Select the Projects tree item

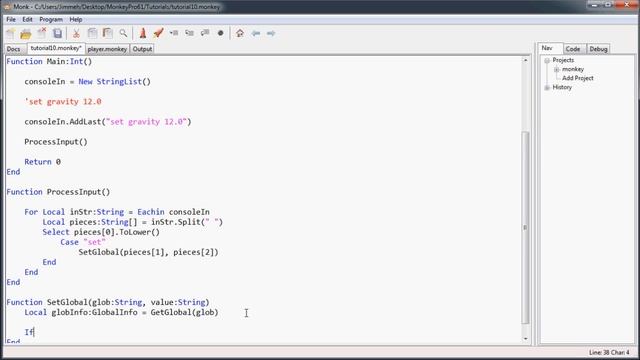point(563,60)
